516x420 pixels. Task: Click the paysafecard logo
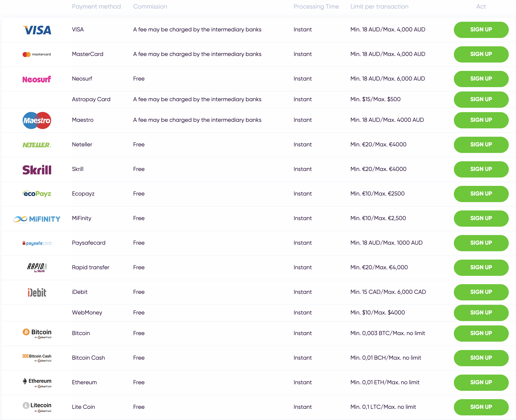[37, 243]
